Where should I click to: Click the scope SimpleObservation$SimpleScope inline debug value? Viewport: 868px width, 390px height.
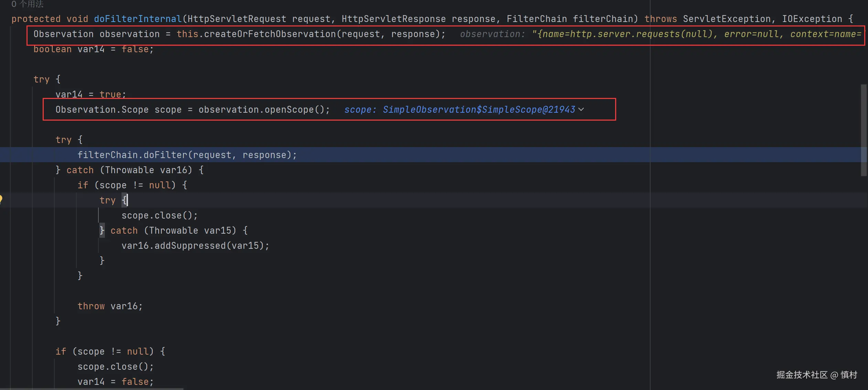tap(478, 110)
